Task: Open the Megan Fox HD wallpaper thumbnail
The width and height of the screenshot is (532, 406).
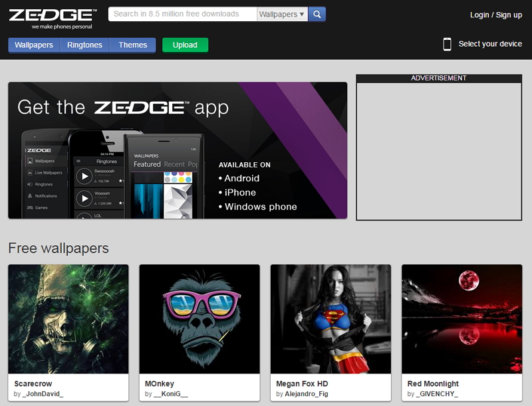Action: 331,319
